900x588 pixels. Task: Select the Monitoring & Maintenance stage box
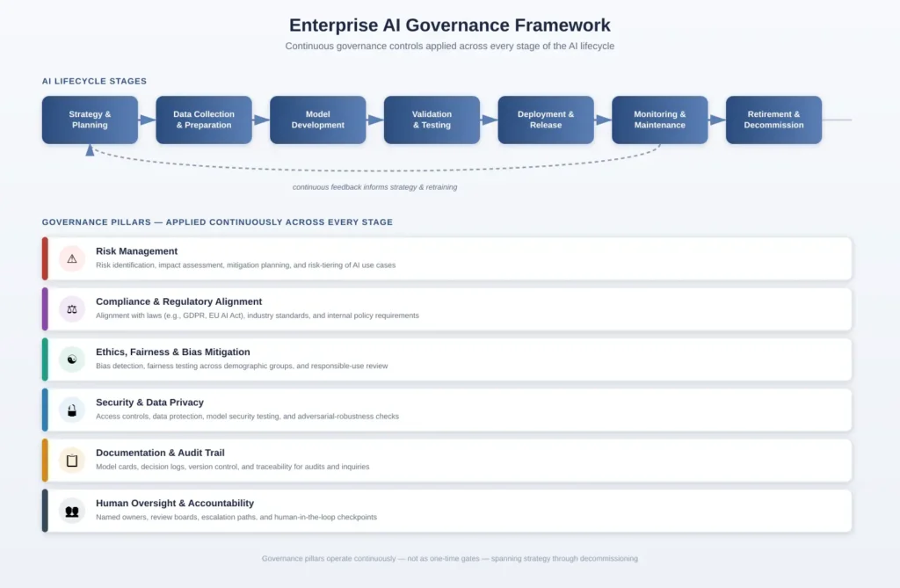659,120
